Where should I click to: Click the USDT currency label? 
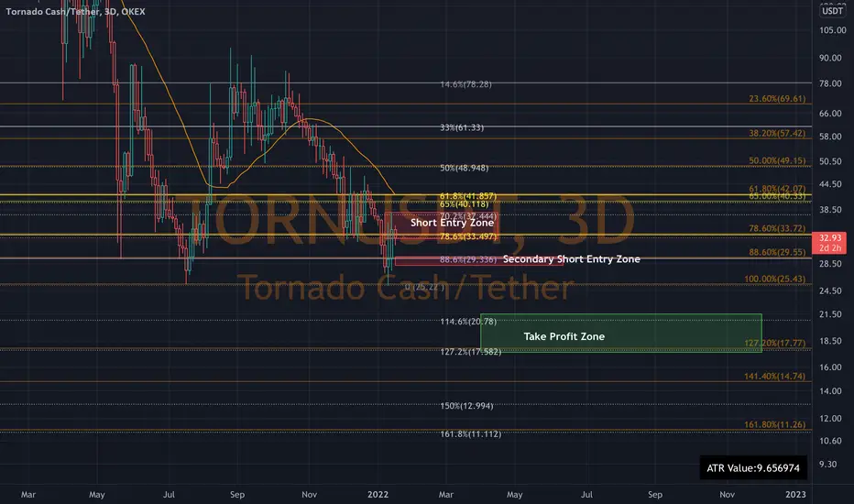[x=832, y=11]
